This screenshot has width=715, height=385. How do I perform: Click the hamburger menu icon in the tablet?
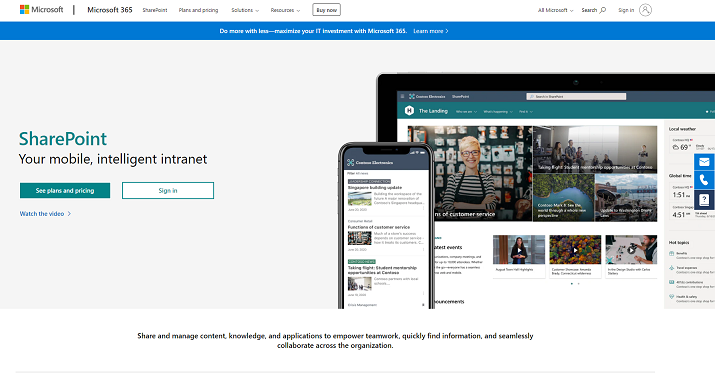pos(402,96)
